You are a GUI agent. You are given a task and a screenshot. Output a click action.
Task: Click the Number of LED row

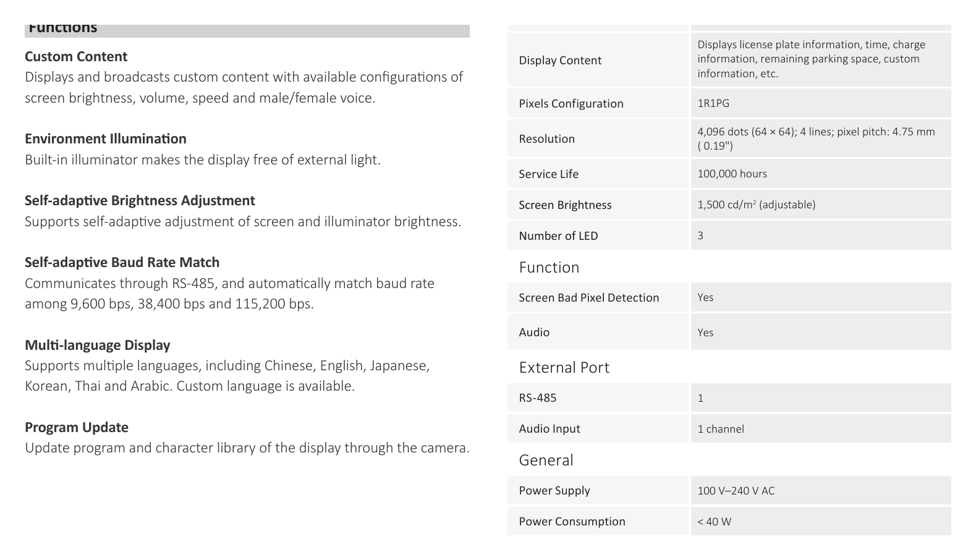(729, 235)
